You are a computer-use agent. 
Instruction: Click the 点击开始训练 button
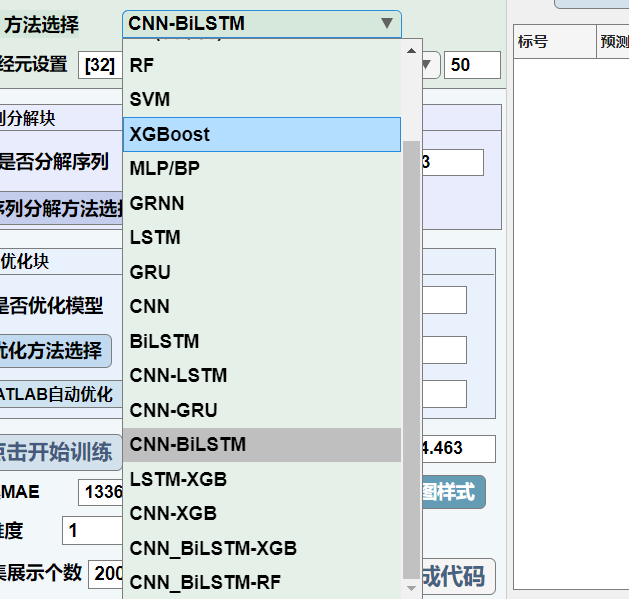coord(58,452)
